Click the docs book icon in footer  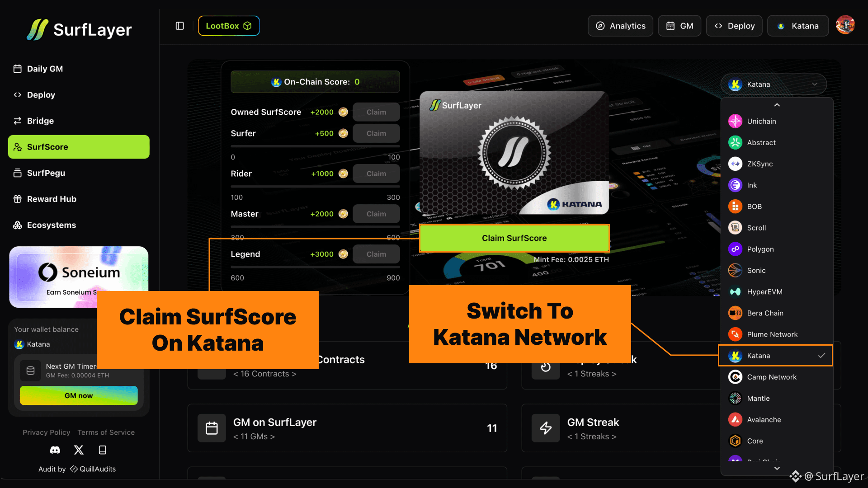103,450
